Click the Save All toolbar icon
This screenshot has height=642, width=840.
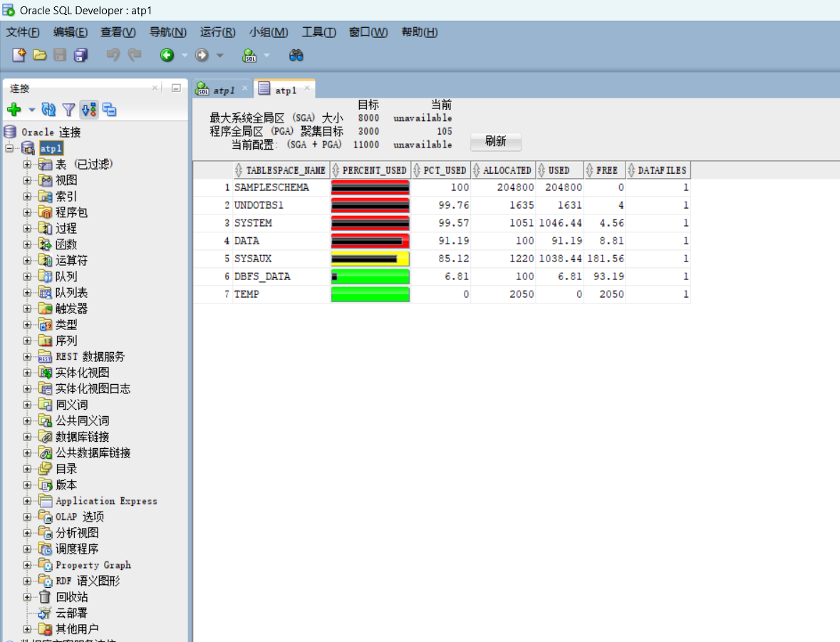pos(81,55)
